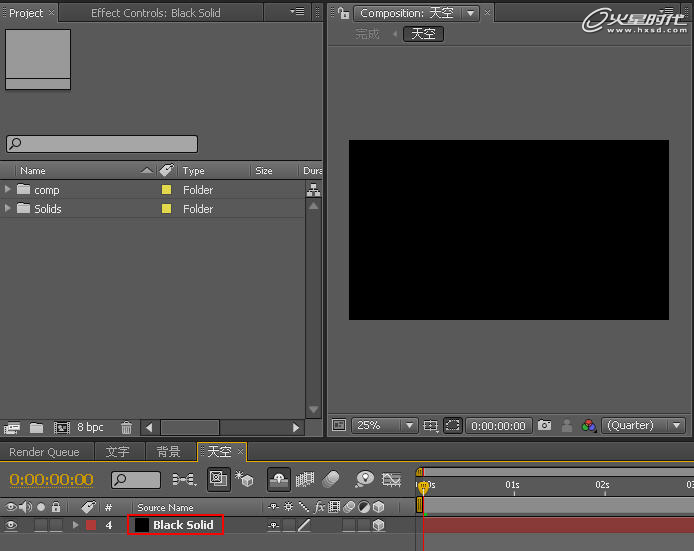
Task: Enable 3D layer switch for Black Solid
Action: (x=378, y=525)
